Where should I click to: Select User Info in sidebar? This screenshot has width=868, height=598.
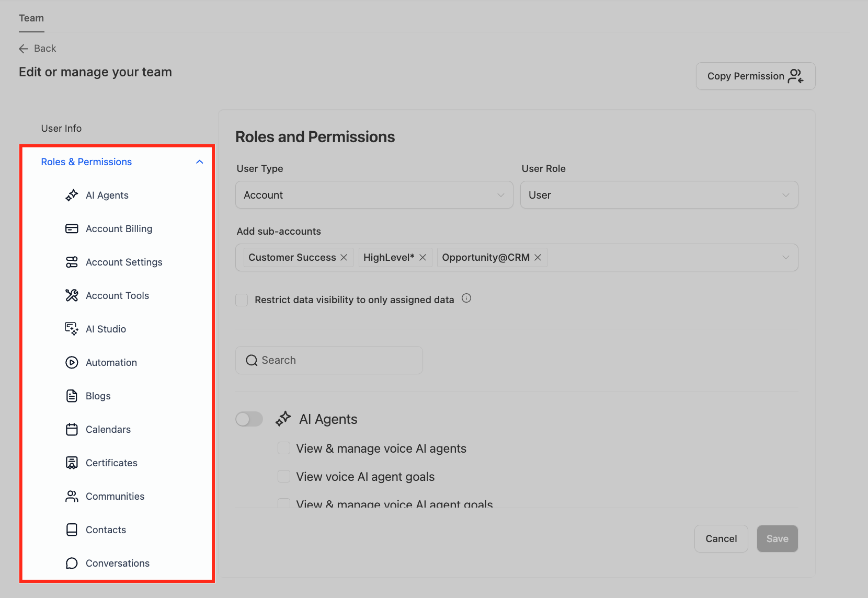tap(61, 128)
